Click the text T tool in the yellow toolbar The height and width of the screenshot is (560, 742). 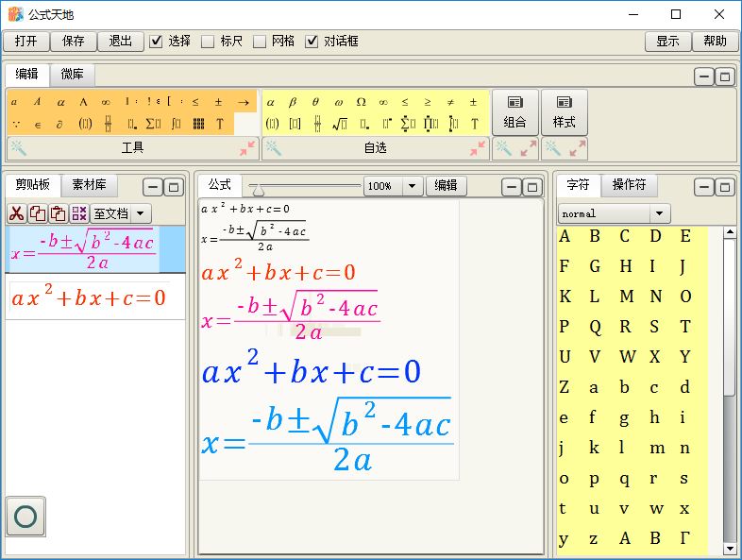pyautogui.click(x=475, y=124)
